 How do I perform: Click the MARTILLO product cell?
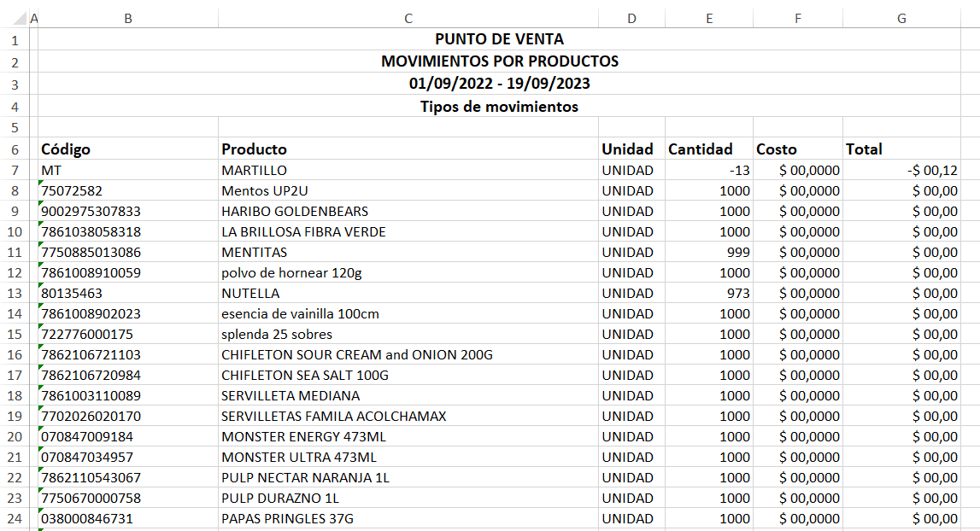[x=408, y=170]
